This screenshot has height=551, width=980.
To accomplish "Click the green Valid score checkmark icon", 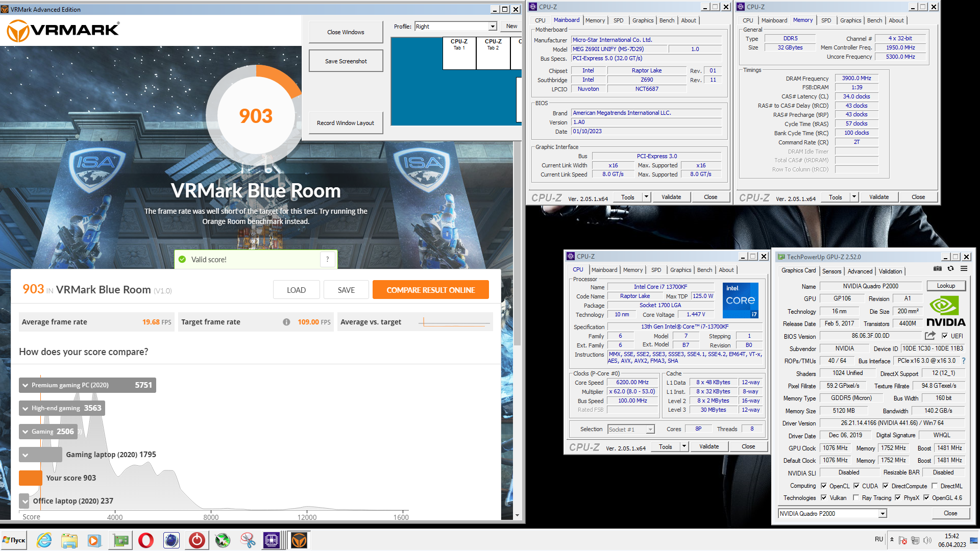I will click(182, 259).
